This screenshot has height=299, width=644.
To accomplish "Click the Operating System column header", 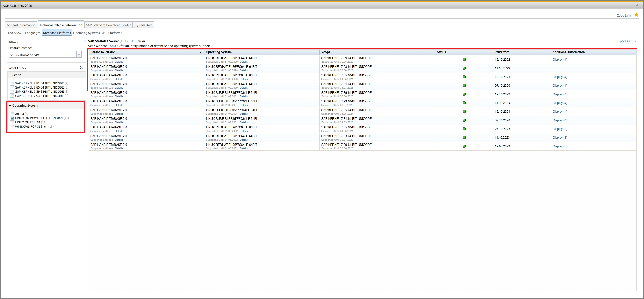I will pyautogui.click(x=262, y=52).
